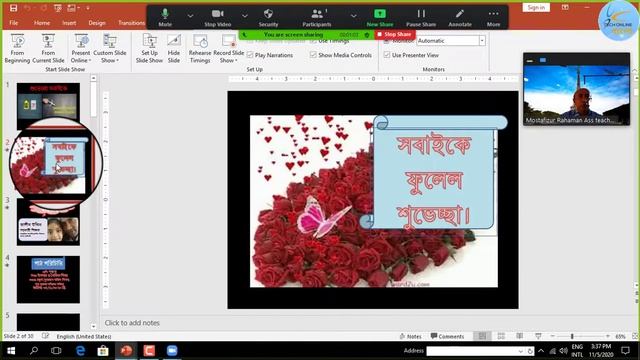
Task: Start Slide Show from status bar icon
Action: coord(538,336)
